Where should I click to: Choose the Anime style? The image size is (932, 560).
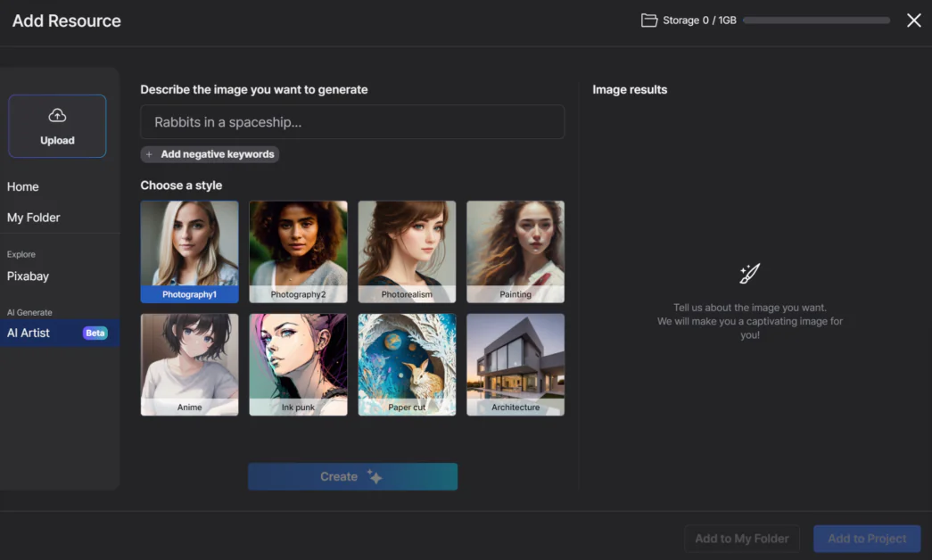(189, 364)
